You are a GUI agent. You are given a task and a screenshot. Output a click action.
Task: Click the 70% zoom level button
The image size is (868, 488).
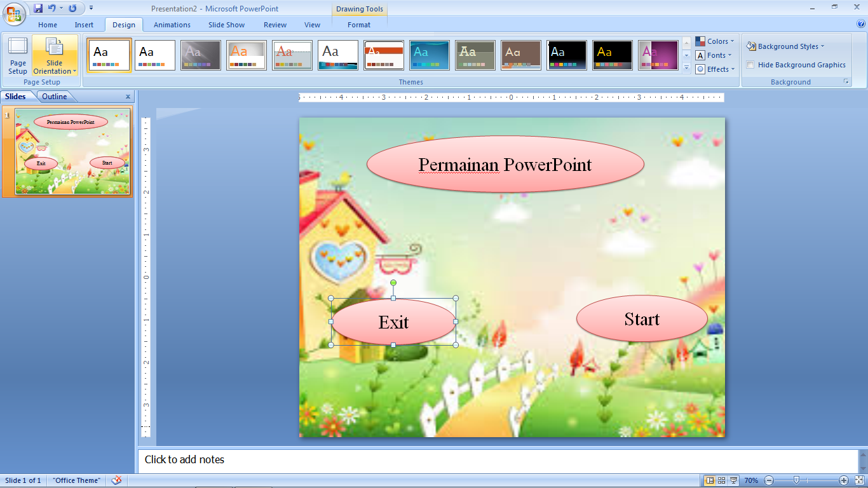751,480
